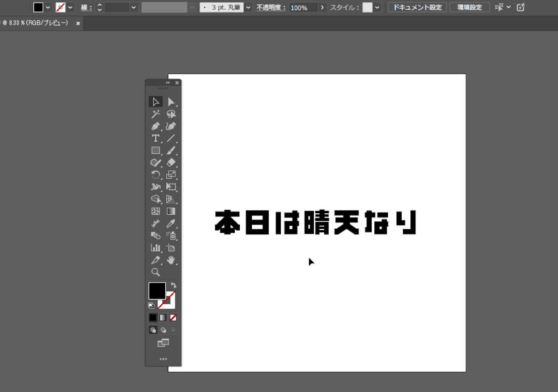Close the floating tools panel
558x392 pixels.
(177, 83)
